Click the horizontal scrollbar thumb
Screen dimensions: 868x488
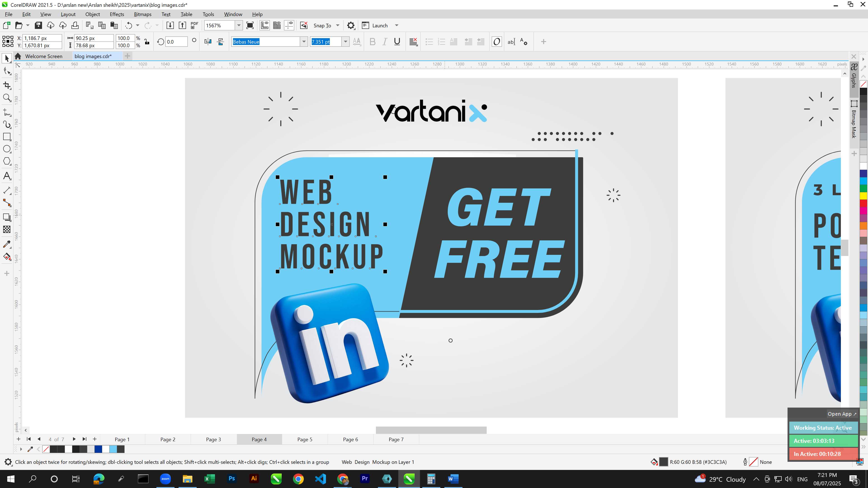pos(431,430)
